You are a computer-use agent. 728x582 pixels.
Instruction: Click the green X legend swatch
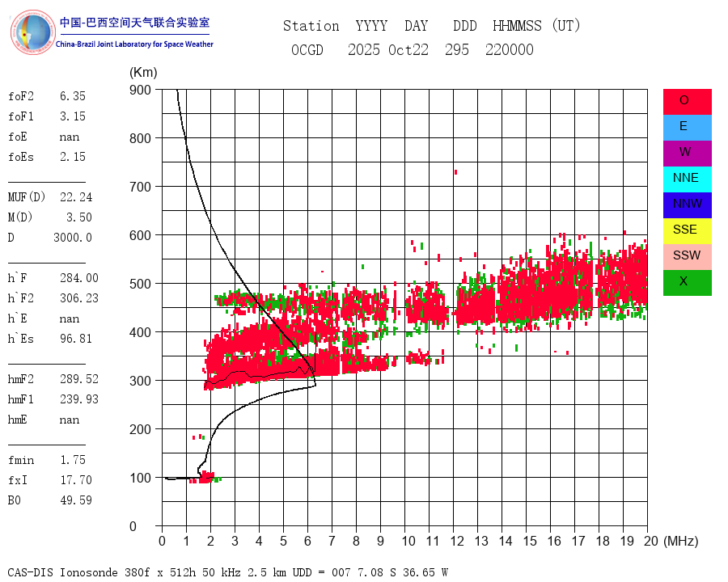coord(687,283)
